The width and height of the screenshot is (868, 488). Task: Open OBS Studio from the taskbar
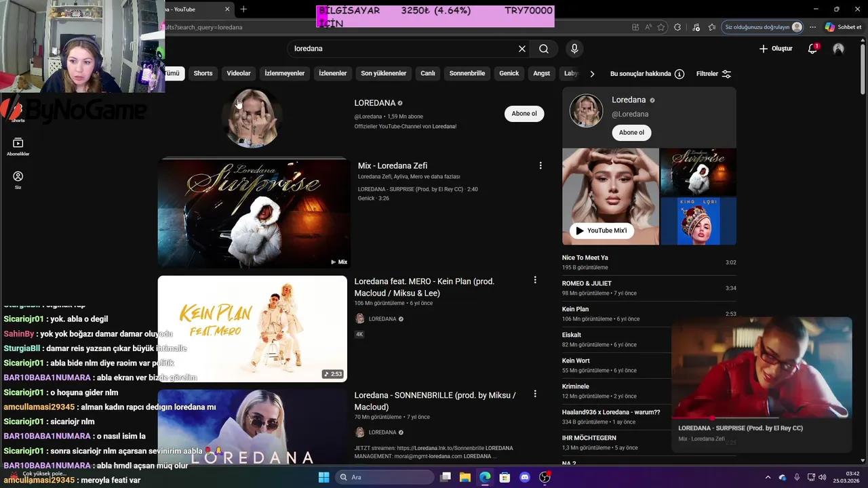(545, 477)
